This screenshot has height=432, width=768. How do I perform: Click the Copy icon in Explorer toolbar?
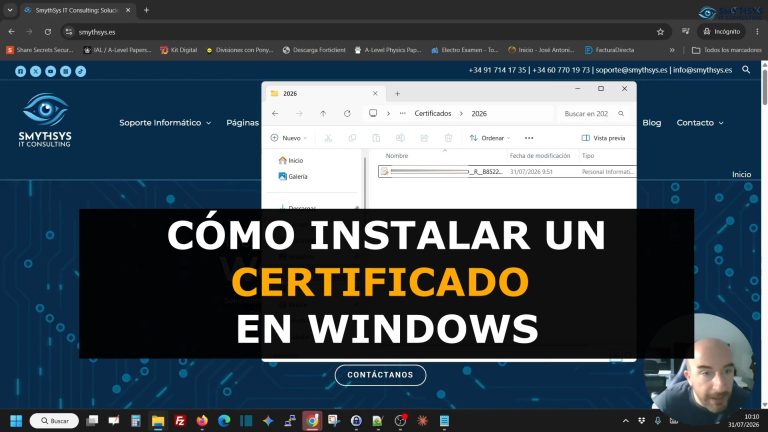click(352, 138)
